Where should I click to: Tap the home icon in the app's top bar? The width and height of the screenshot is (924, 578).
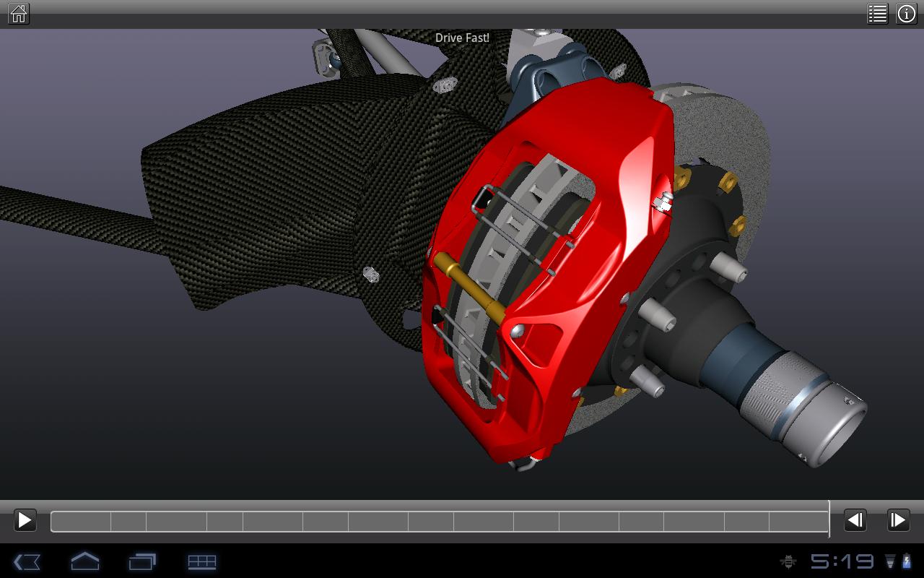pos(19,13)
